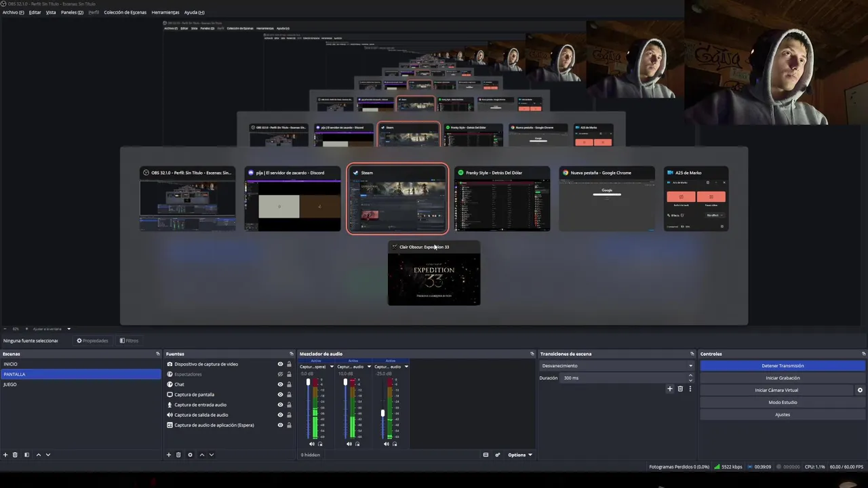Open the Herramientas menu in the top menu bar
868x488 pixels.
click(165, 12)
